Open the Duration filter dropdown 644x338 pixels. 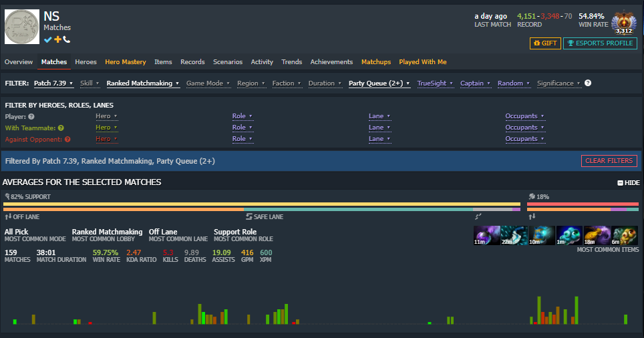pyautogui.click(x=325, y=83)
